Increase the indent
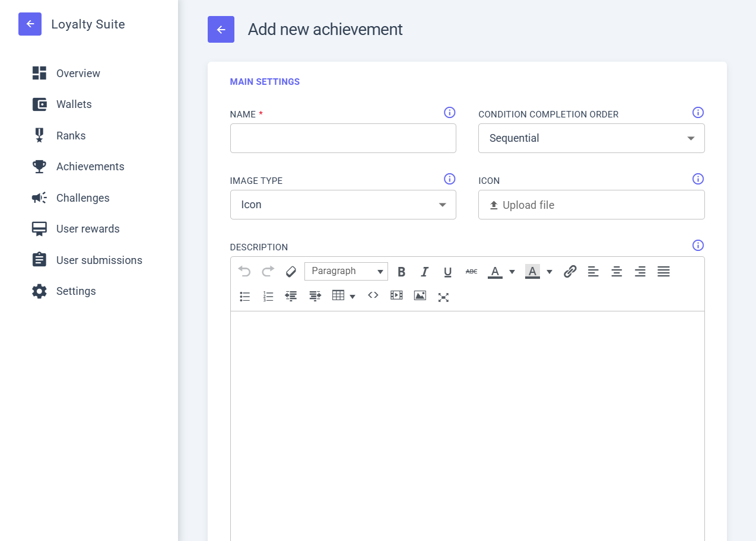The height and width of the screenshot is (541, 756). [315, 295]
